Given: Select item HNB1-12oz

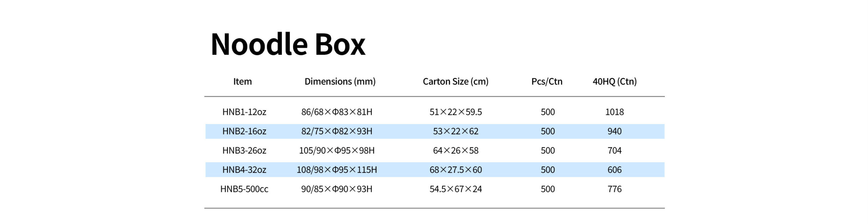Looking at the screenshot, I should click(x=244, y=112).
